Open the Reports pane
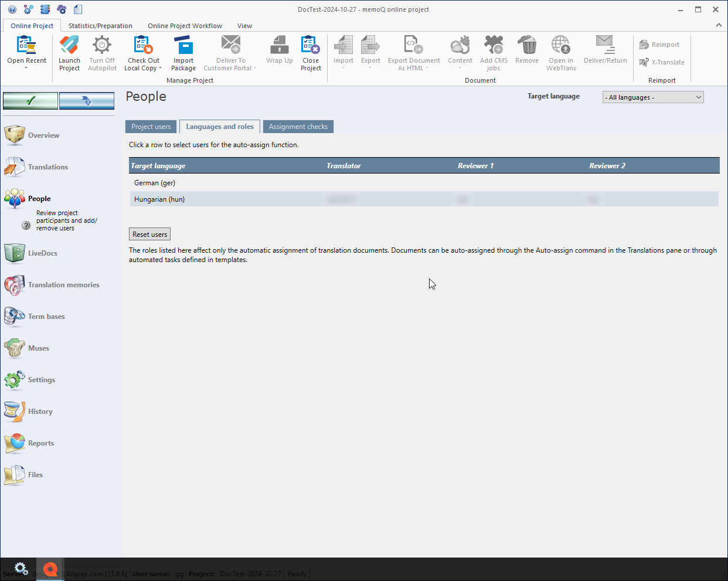 click(x=40, y=443)
